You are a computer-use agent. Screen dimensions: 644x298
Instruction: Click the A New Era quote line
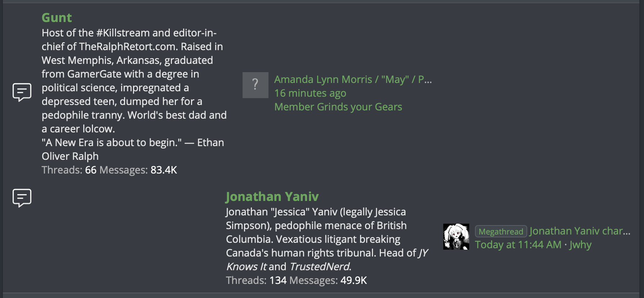(x=133, y=149)
